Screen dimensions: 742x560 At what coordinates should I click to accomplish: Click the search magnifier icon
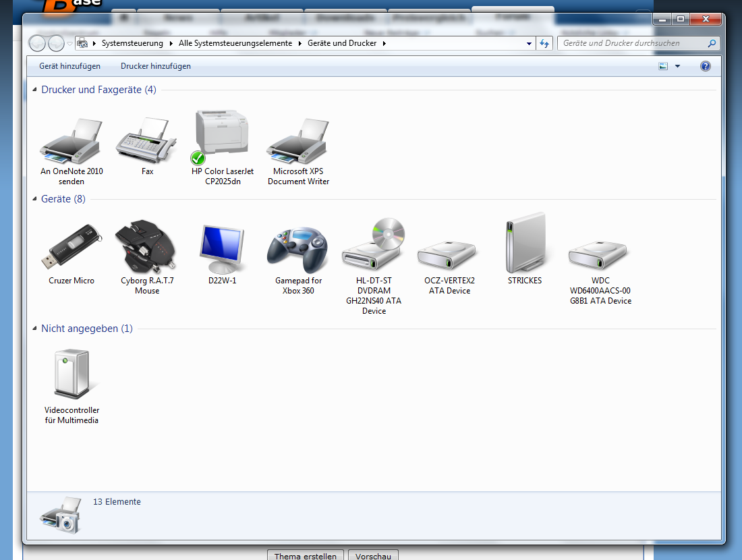pos(712,44)
